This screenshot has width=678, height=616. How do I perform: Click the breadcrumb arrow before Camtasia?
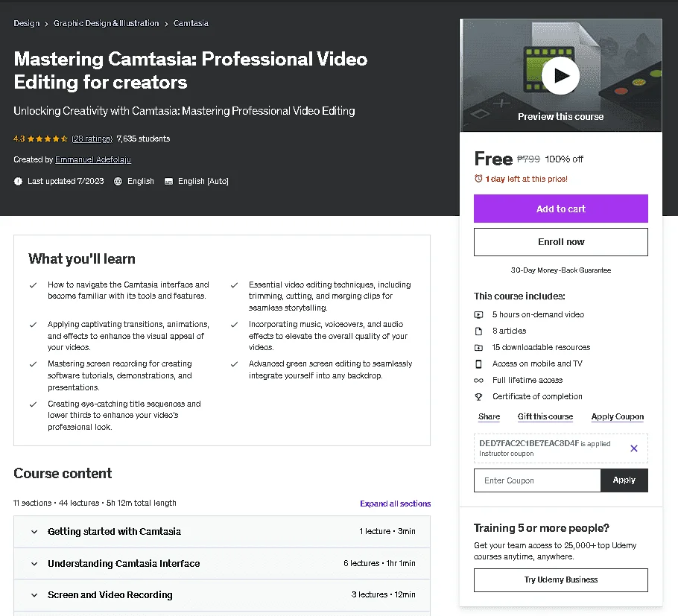[x=166, y=24]
